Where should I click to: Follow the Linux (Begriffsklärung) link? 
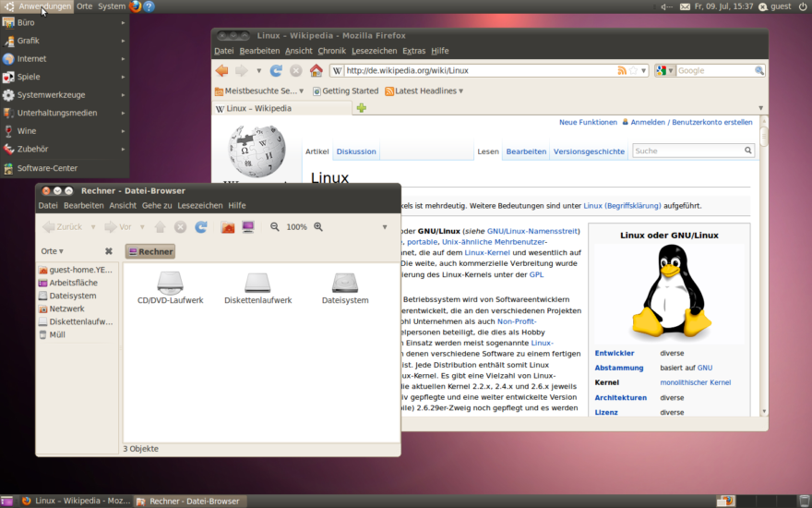(x=622, y=206)
